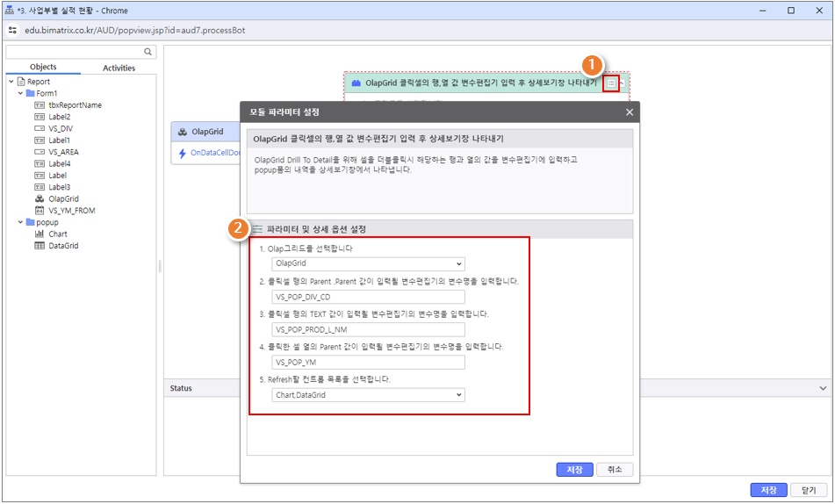Select the Label3 item in tree
This screenshot has width=835, height=504.
click(59, 187)
